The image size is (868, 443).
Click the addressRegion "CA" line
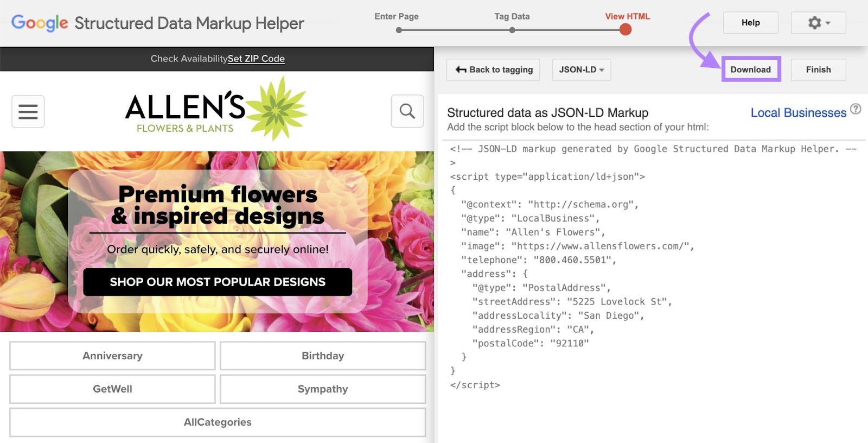[x=533, y=330]
